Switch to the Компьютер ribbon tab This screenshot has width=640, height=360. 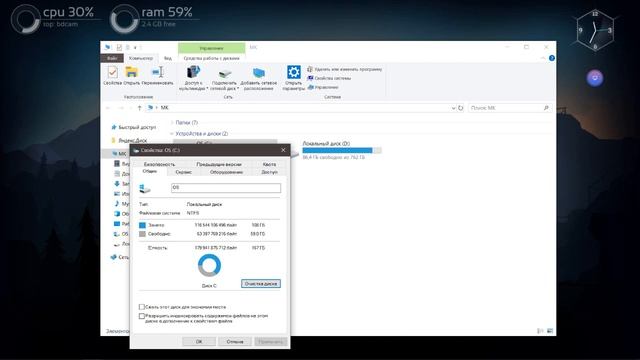141,58
